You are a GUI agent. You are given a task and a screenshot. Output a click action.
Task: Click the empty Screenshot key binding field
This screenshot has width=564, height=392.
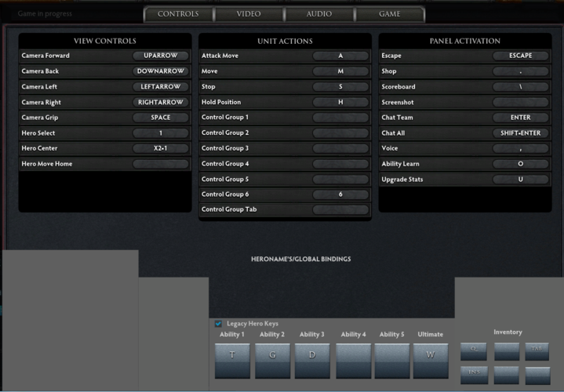coord(521,103)
